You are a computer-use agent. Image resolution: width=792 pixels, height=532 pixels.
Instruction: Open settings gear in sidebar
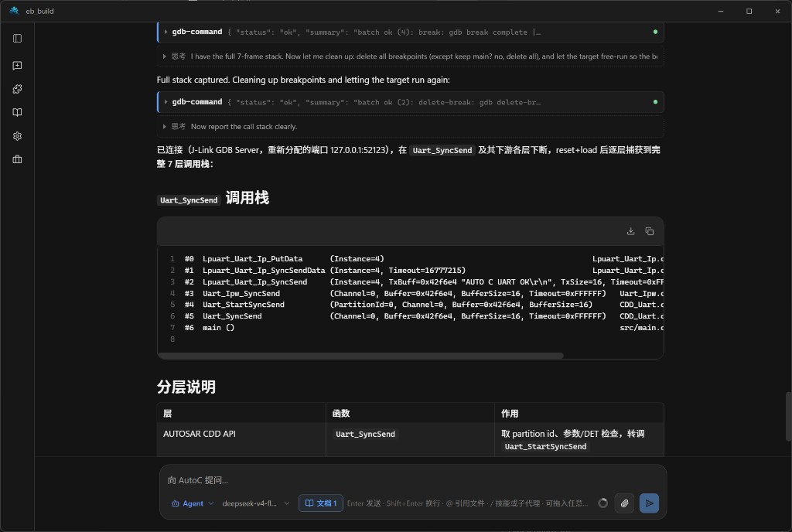click(17, 136)
